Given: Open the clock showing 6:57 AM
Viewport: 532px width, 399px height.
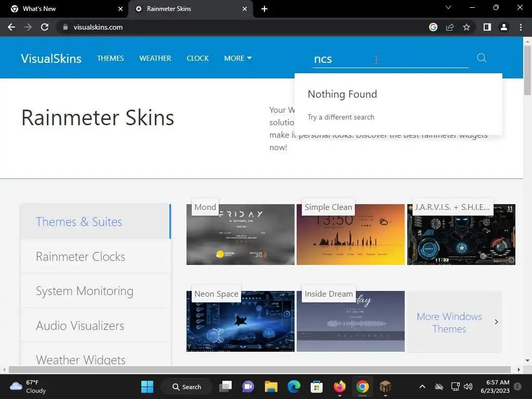Looking at the screenshot, I should pyautogui.click(x=495, y=387).
